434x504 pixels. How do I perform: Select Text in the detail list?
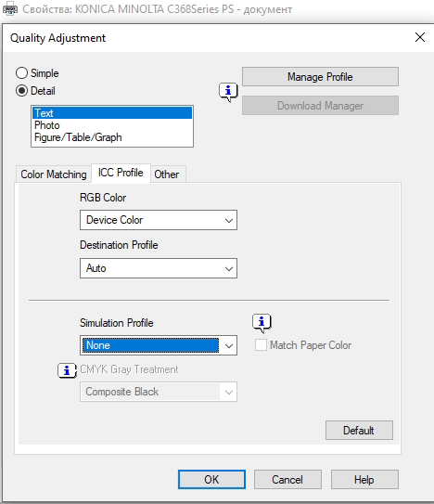(x=112, y=113)
